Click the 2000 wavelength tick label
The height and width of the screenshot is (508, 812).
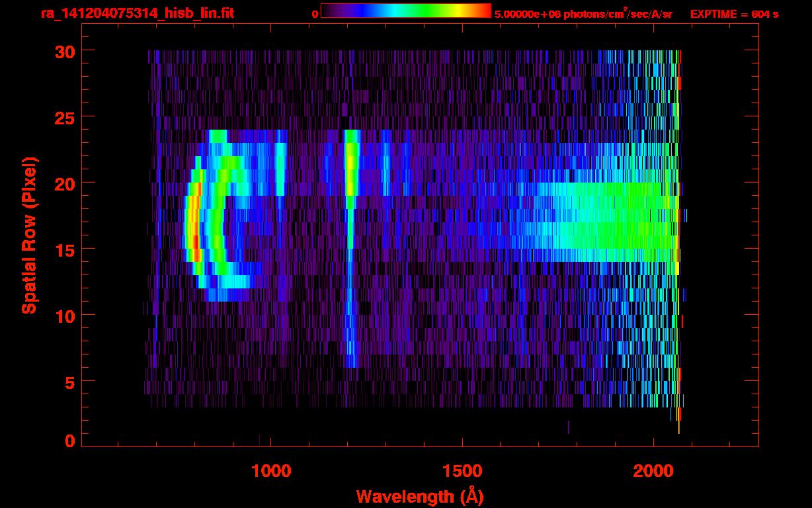point(653,471)
